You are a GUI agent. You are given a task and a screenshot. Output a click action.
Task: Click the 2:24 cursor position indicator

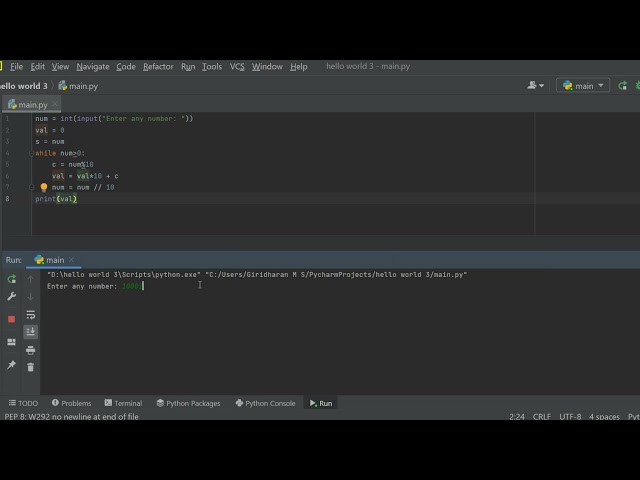[x=517, y=417]
